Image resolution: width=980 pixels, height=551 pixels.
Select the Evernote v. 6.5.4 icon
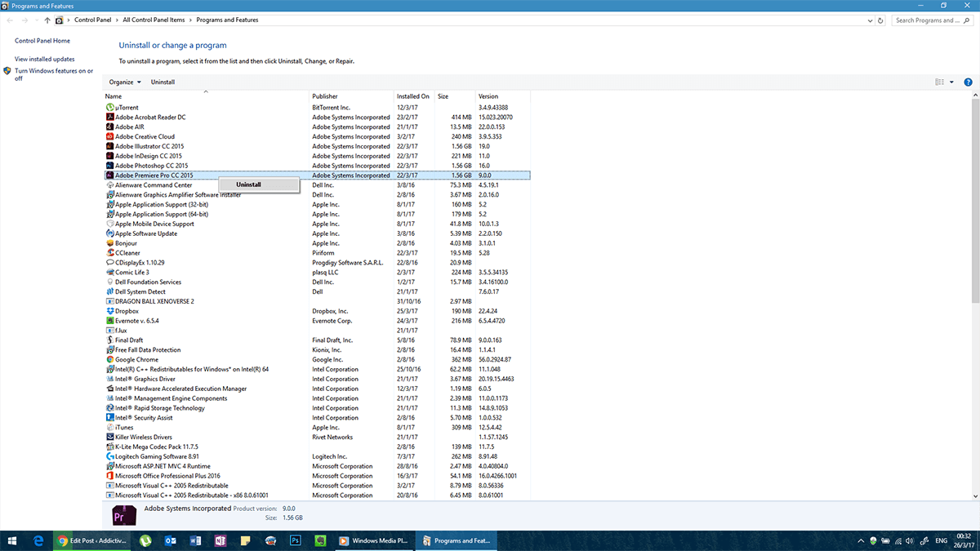click(109, 321)
